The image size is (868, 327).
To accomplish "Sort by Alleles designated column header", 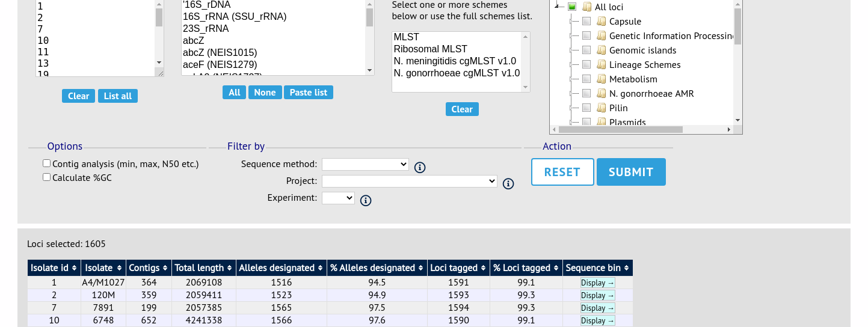I will 282,268.
